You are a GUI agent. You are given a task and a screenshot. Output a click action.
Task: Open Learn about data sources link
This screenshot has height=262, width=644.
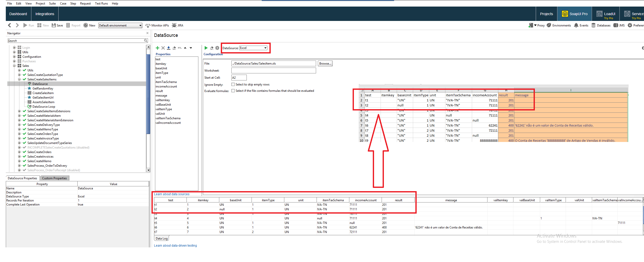(172, 194)
